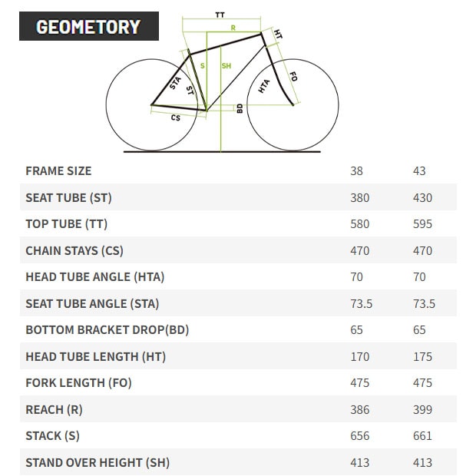Click the 656 stack value
Screen dimensions: 476x476
pyautogui.click(x=359, y=436)
